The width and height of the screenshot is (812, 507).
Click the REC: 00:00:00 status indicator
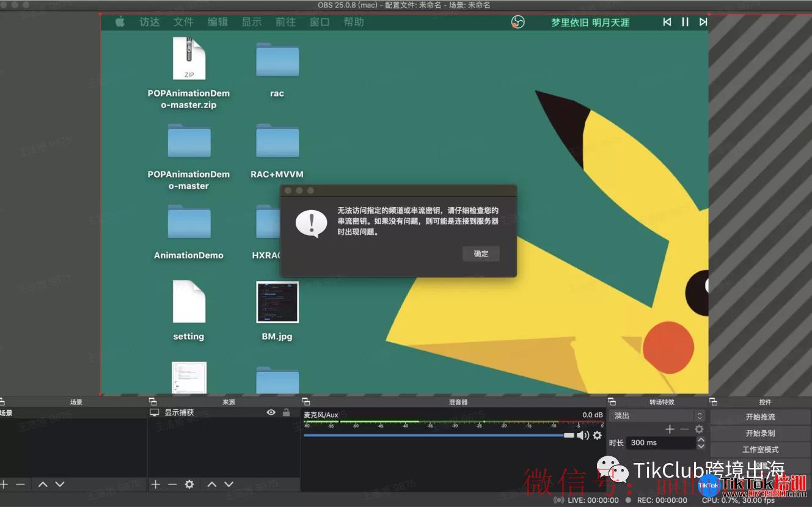(x=656, y=500)
